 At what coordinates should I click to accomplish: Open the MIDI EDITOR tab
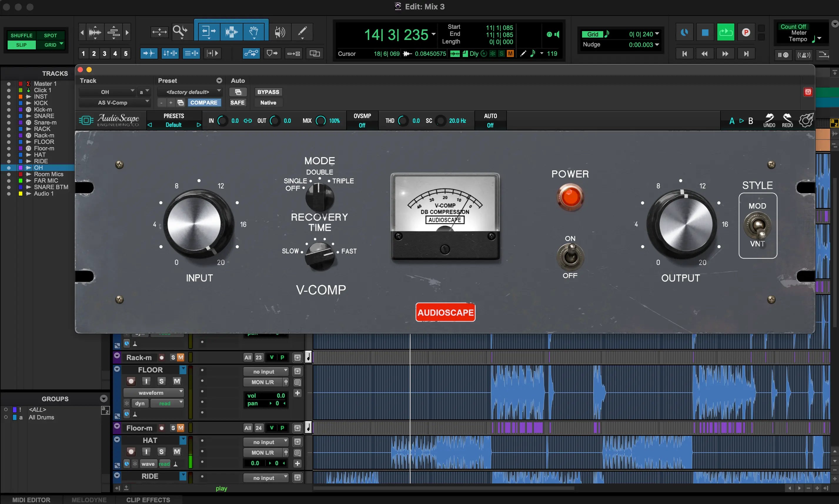(x=31, y=500)
